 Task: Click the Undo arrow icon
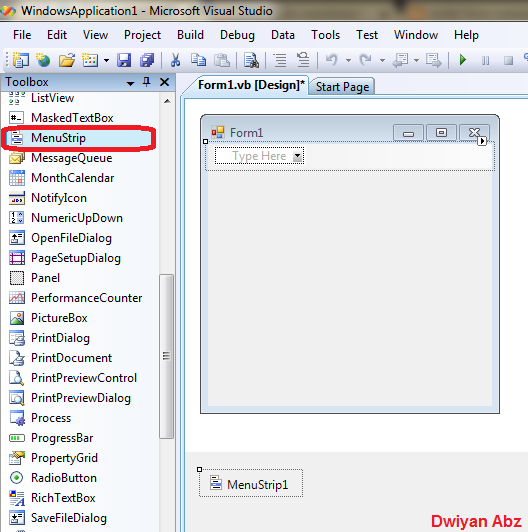coord(332,60)
